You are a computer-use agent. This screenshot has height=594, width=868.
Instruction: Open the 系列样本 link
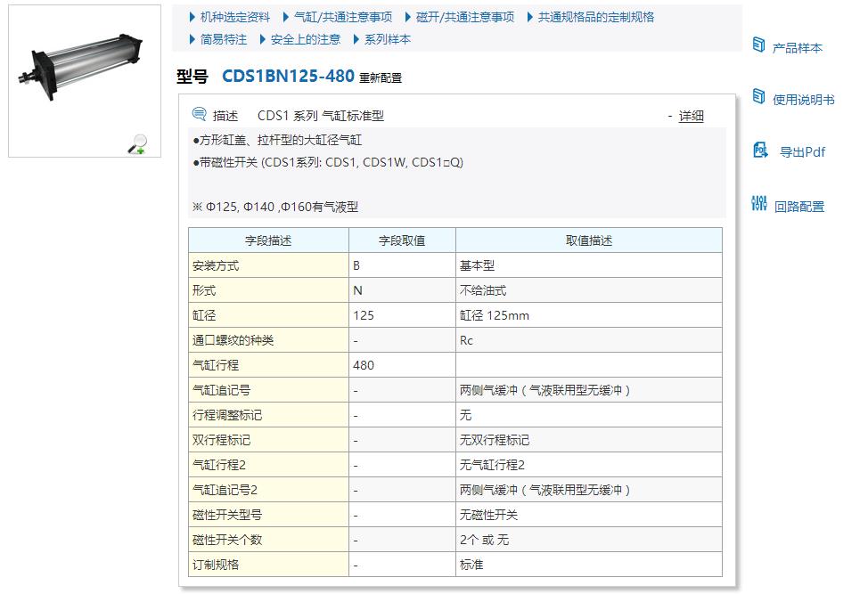point(387,39)
